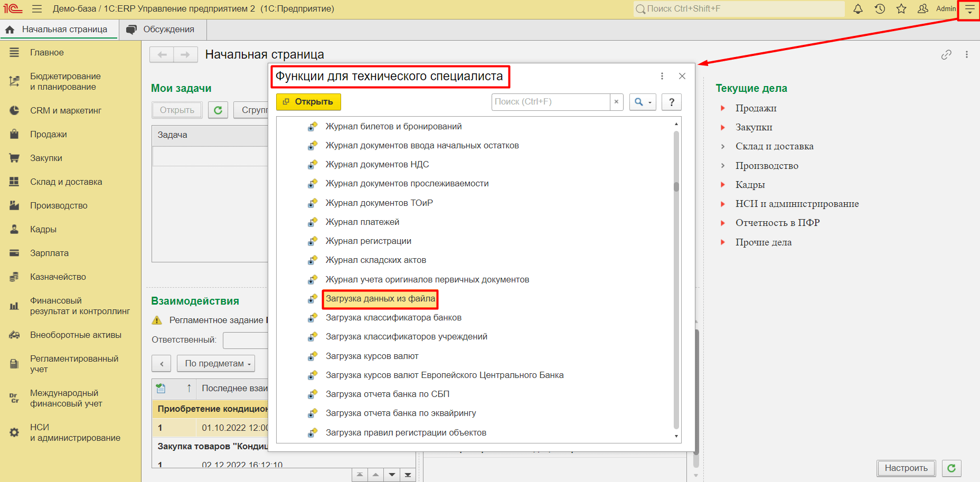Image resolution: width=980 pixels, height=482 pixels.
Task: Open НСИ и администрирование via gear icon
Action: (x=14, y=432)
